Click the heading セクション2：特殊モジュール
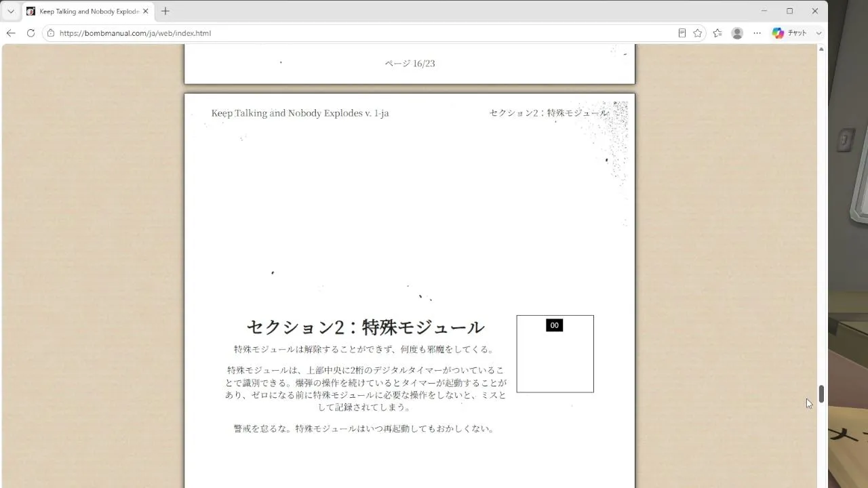868x488 pixels. (x=366, y=327)
